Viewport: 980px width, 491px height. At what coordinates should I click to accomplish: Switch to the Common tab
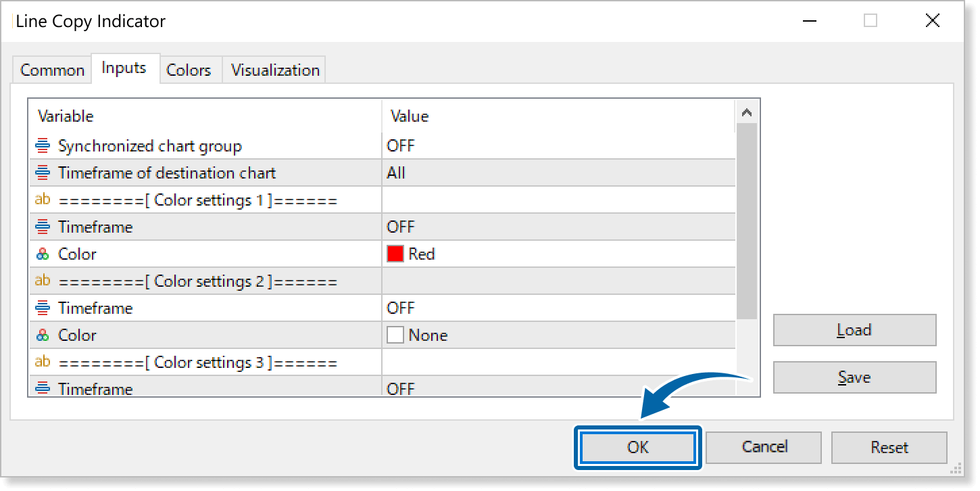(x=52, y=70)
